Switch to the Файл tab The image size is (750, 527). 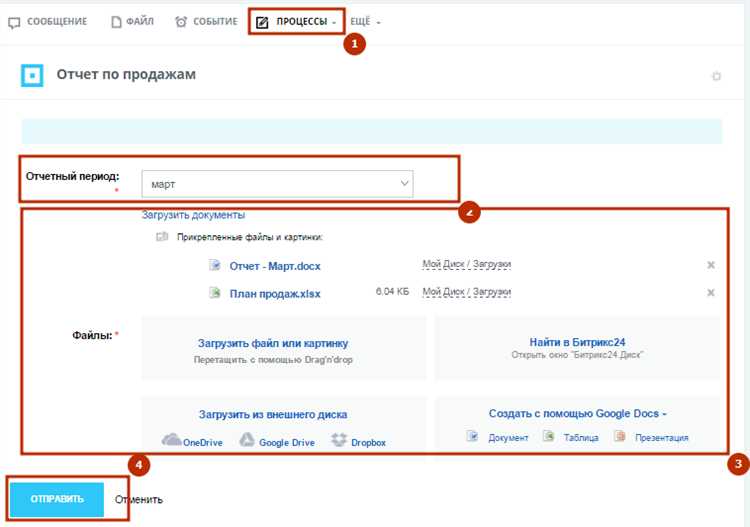click(x=132, y=22)
